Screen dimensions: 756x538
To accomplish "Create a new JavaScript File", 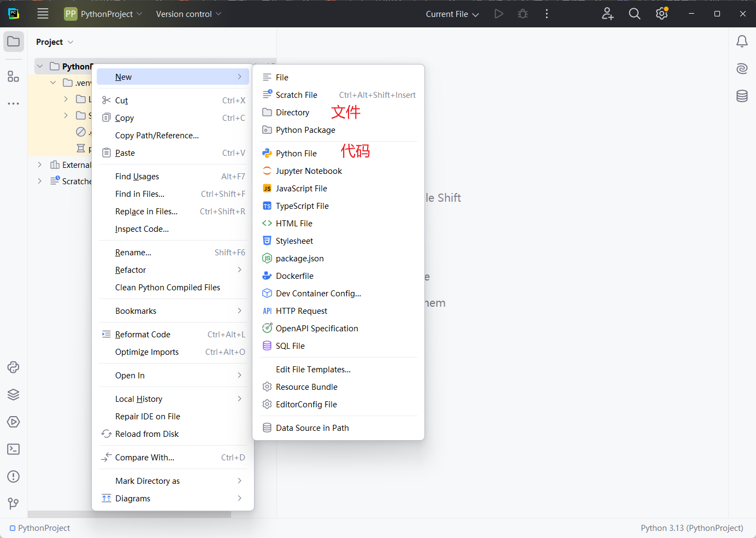I will coord(339,189).
